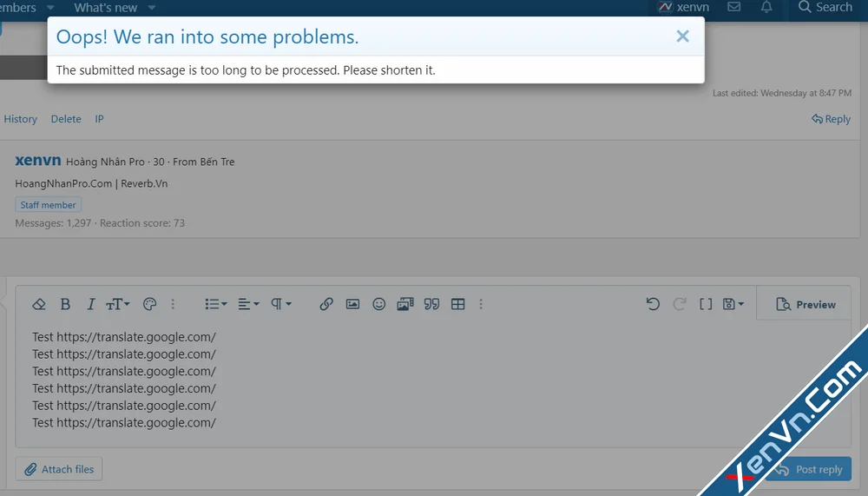Expand the What's new dropdown arrow
The width and height of the screenshot is (868, 496).
click(x=152, y=8)
